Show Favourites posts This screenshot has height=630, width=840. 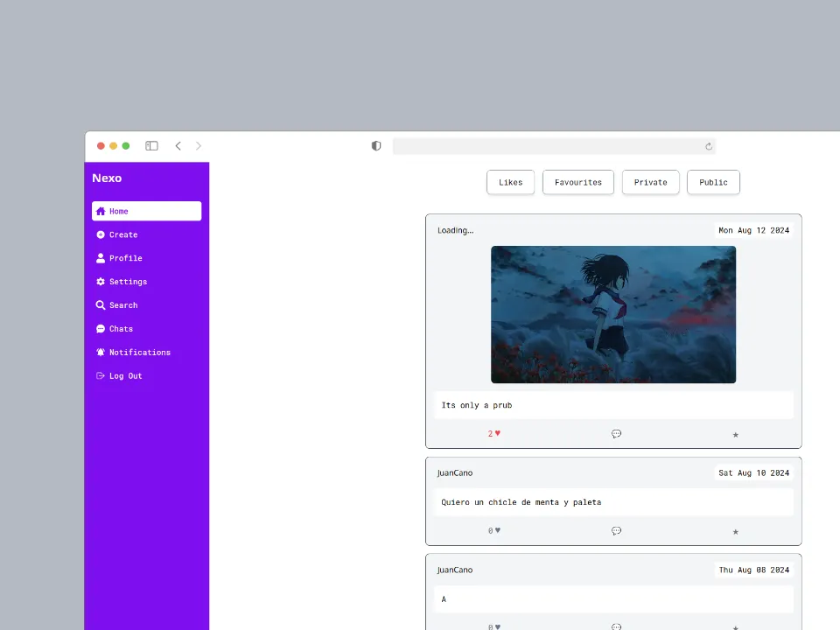tap(577, 182)
